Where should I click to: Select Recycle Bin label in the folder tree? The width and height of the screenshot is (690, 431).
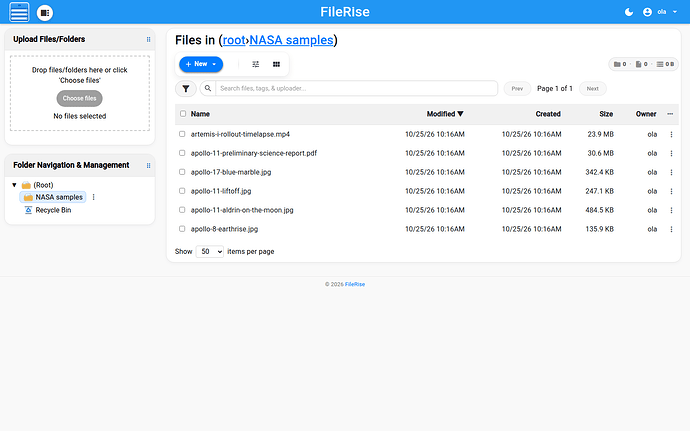pyautogui.click(x=53, y=210)
